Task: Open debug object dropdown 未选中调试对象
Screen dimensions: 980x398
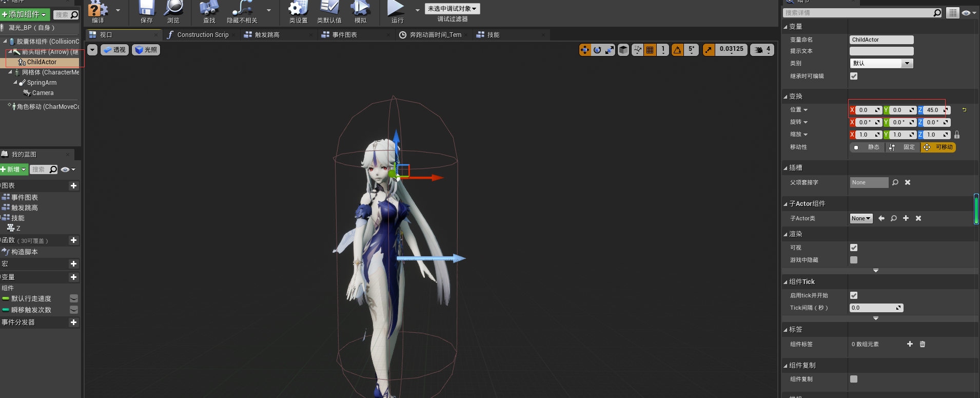Action: point(453,9)
